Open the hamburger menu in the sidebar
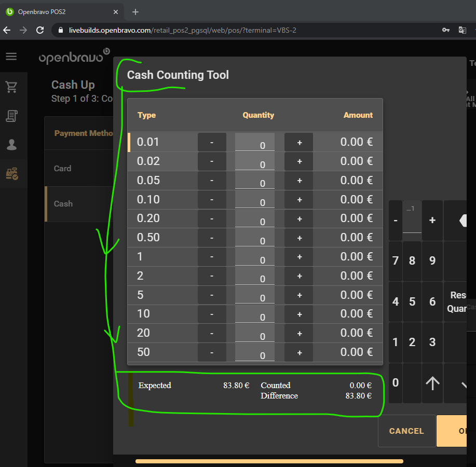 (11, 57)
